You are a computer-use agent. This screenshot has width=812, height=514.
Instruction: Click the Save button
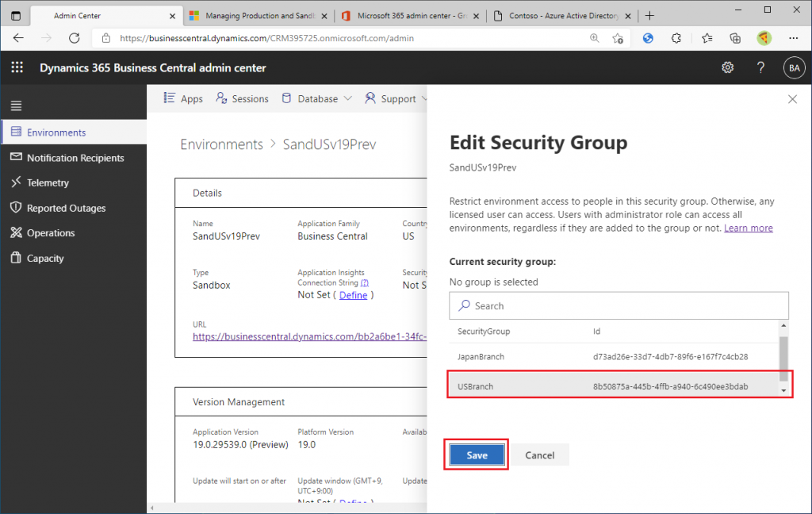(477, 455)
